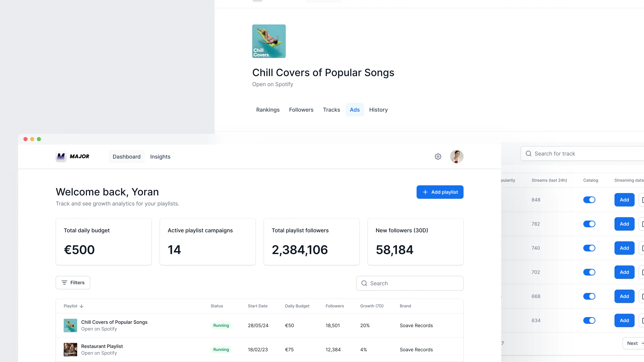This screenshot has width=644, height=362.
Task: Click the Search for track input field
Action: [x=582, y=154]
